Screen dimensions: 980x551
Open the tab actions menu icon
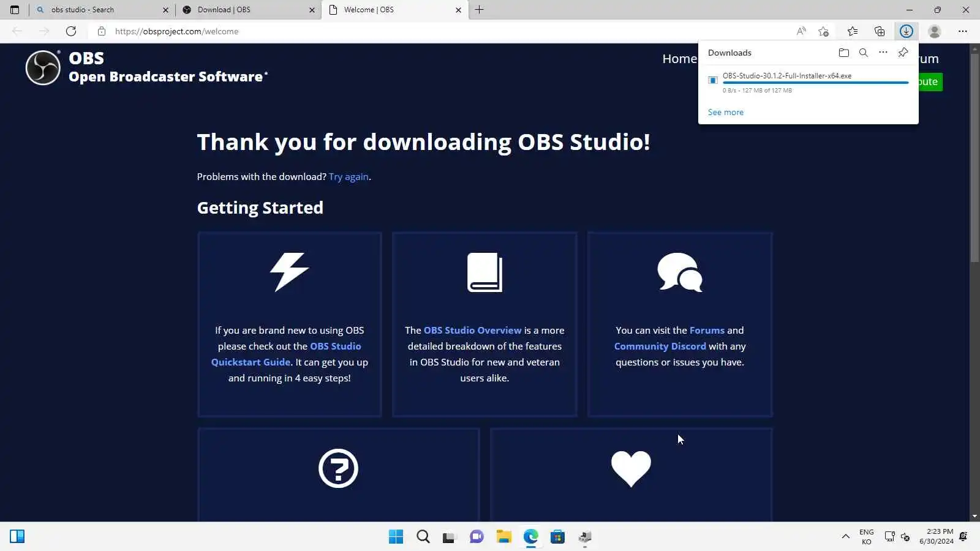point(15,10)
